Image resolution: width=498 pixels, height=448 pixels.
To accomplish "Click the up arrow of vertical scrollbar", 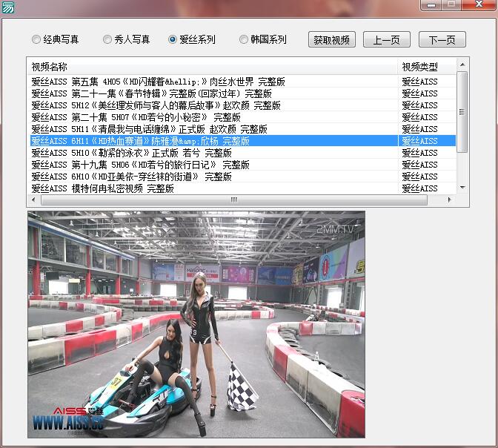I will [462, 65].
